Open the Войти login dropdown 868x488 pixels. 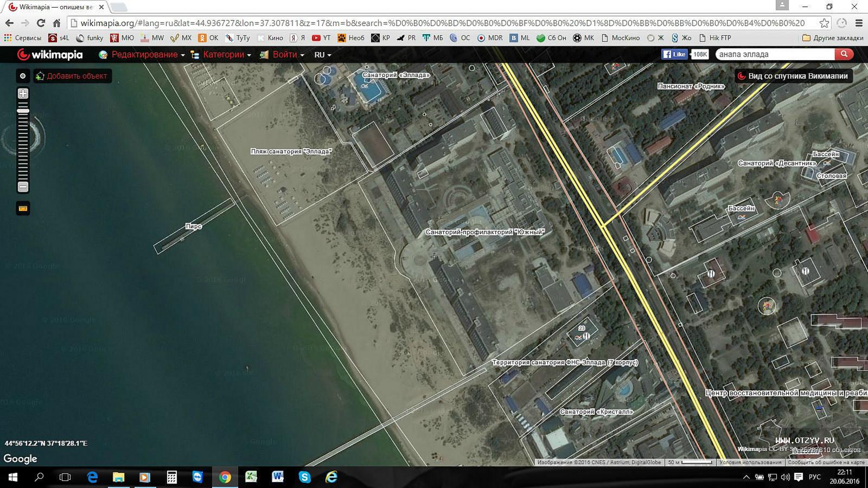click(x=282, y=55)
